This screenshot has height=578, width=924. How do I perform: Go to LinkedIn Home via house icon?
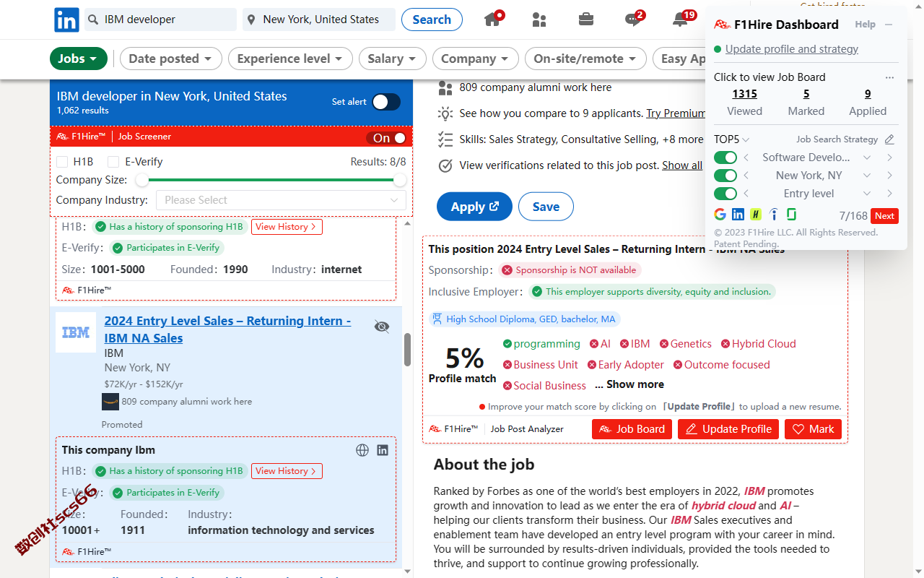[x=493, y=19]
